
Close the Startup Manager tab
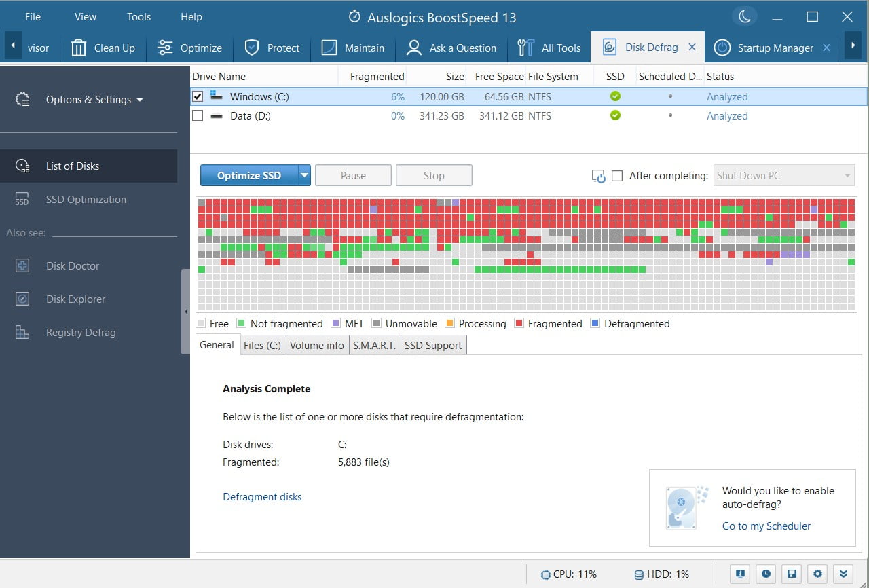pyautogui.click(x=826, y=48)
